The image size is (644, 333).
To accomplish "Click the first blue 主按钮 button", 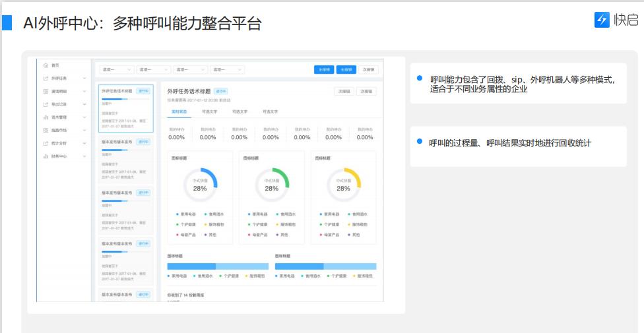I will [x=324, y=70].
